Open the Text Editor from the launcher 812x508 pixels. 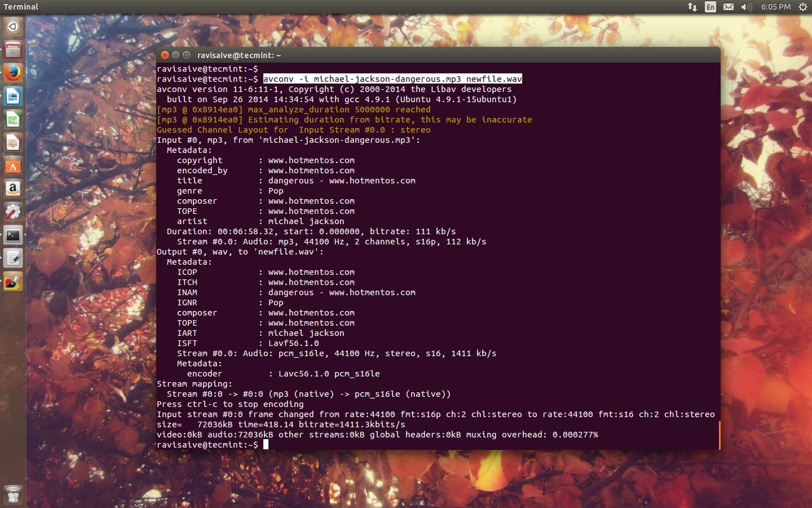click(x=13, y=258)
